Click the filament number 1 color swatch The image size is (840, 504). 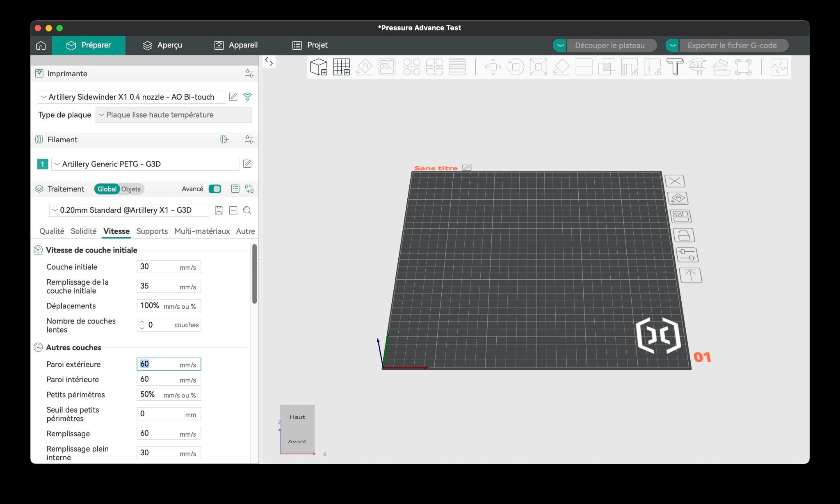(x=43, y=164)
